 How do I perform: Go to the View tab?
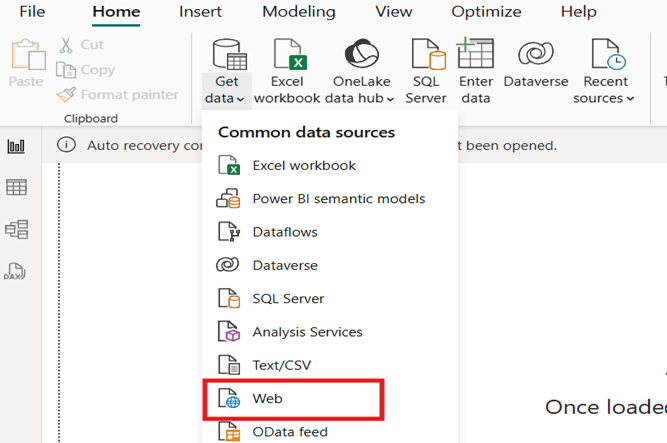pyautogui.click(x=393, y=11)
